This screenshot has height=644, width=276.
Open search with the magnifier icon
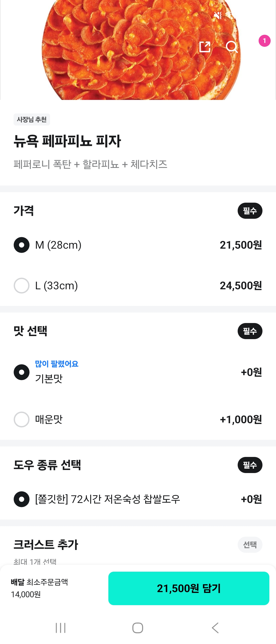(232, 47)
